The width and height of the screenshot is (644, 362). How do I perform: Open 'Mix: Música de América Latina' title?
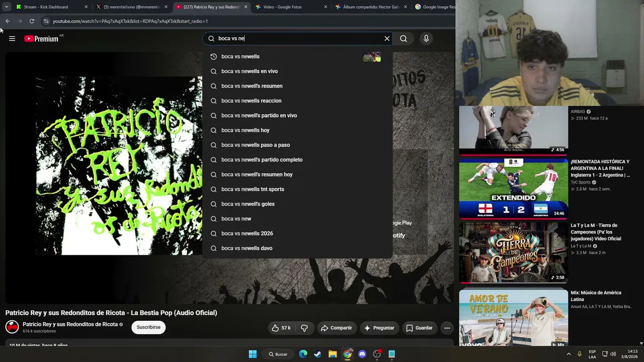596,296
